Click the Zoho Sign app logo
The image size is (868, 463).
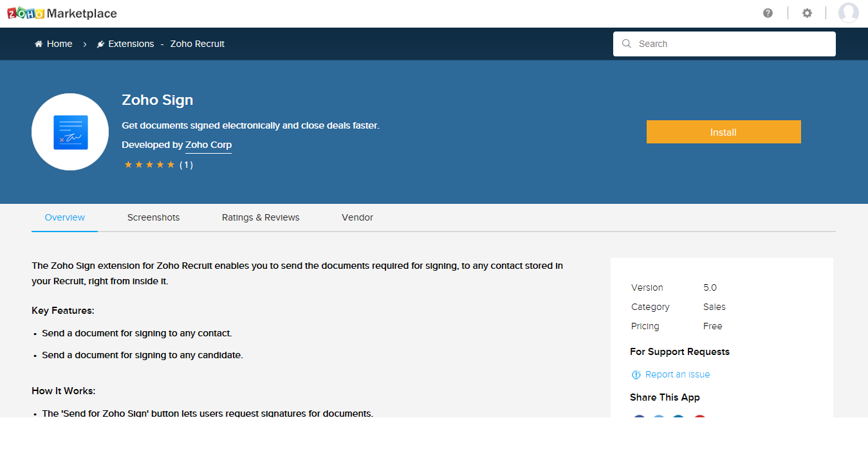[x=70, y=132]
